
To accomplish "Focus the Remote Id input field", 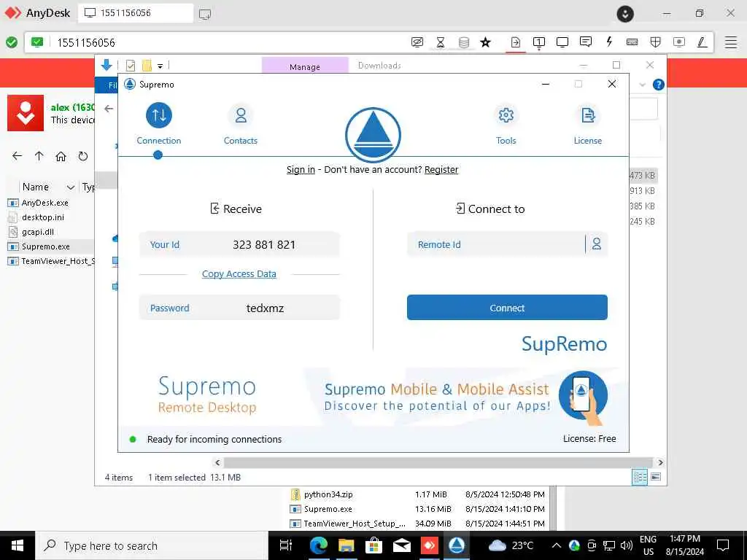I will (x=495, y=244).
